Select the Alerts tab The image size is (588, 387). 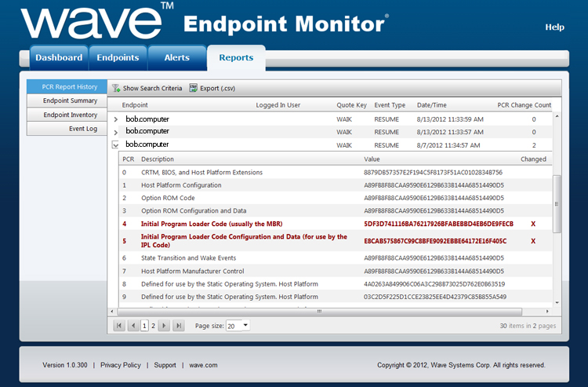click(x=176, y=57)
